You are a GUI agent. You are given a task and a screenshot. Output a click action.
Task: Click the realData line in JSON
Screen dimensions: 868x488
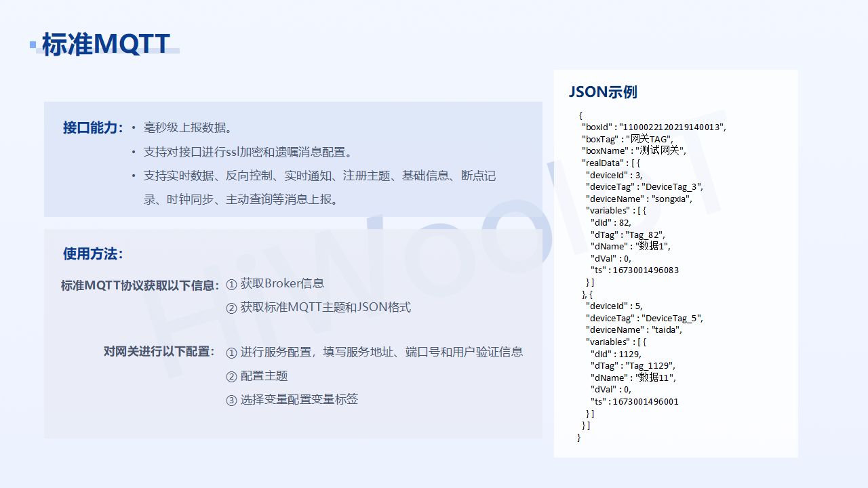(x=611, y=163)
